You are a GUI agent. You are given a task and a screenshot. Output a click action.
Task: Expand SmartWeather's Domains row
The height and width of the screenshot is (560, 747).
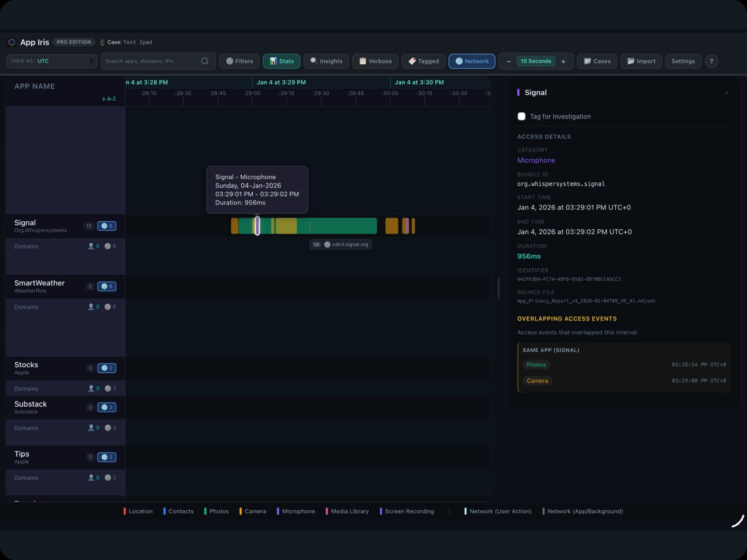tap(65, 327)
